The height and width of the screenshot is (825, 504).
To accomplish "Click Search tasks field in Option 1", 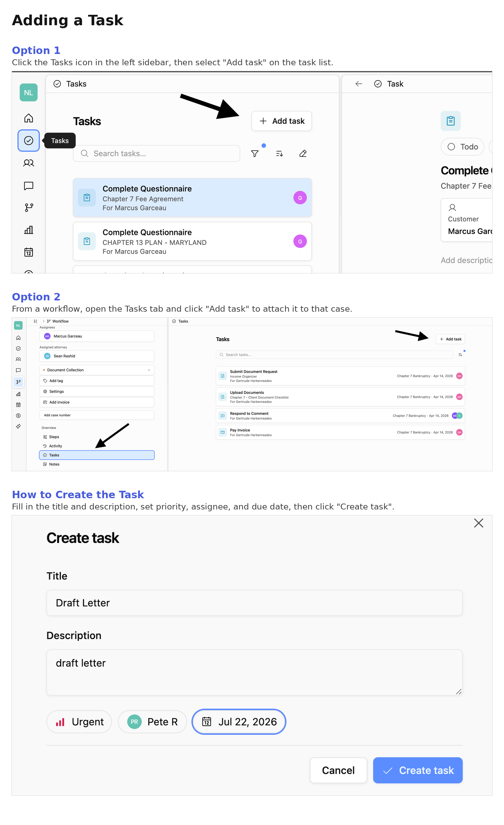I will tap(156, 153).
